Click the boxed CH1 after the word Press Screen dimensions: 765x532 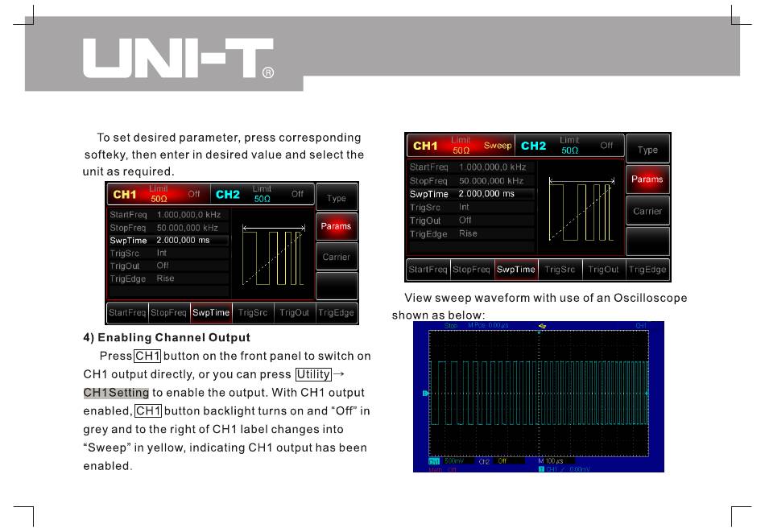(147, 356)
